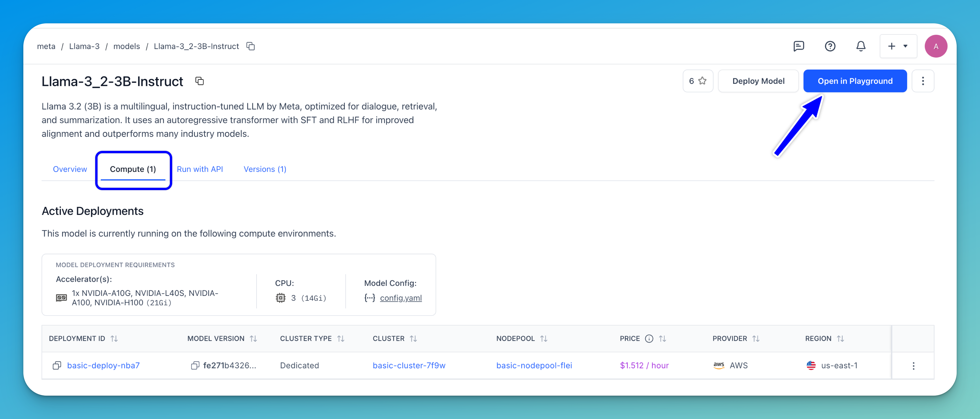Click the config braces icon
Image resolution: width=980 pixels, height=419 pixels.
click(x=369, y=298)
